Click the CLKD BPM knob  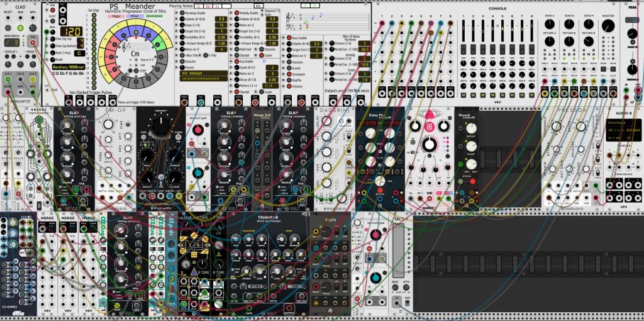33,27
